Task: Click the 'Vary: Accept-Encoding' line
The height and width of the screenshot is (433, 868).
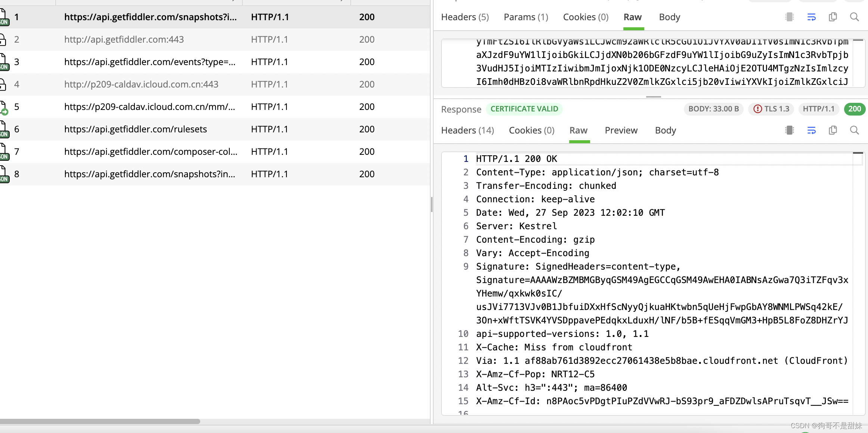Action: pyautogui.click(x=533, y=253)
